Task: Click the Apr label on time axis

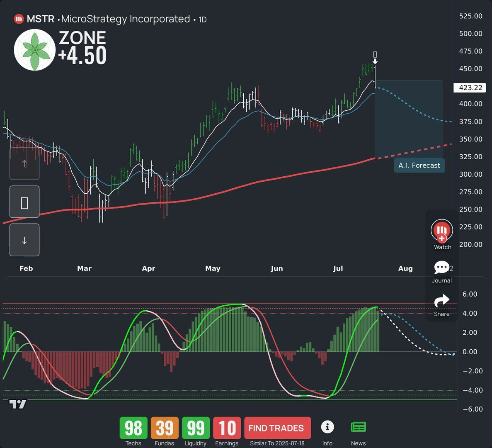Action: coord(149,268)
